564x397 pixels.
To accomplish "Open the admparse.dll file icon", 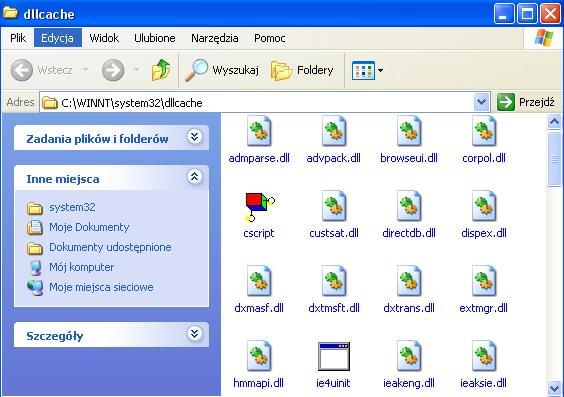I will tap(259, 131).
